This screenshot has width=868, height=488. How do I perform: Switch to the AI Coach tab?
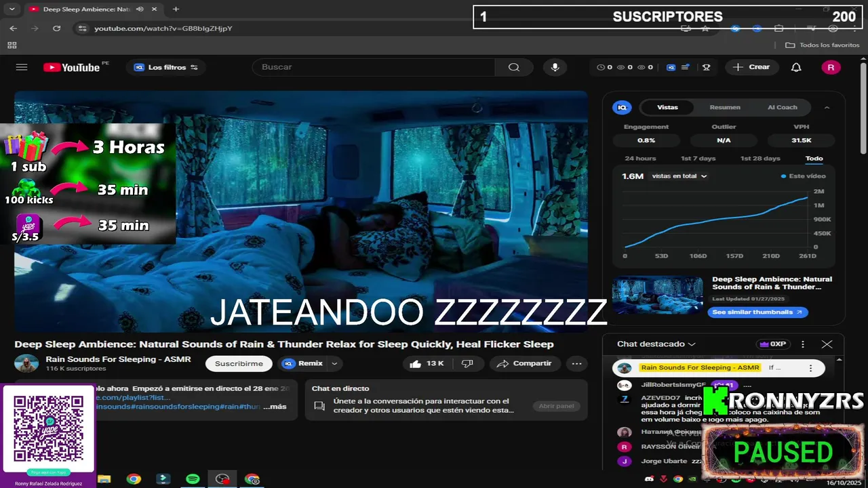click(783, 107)
